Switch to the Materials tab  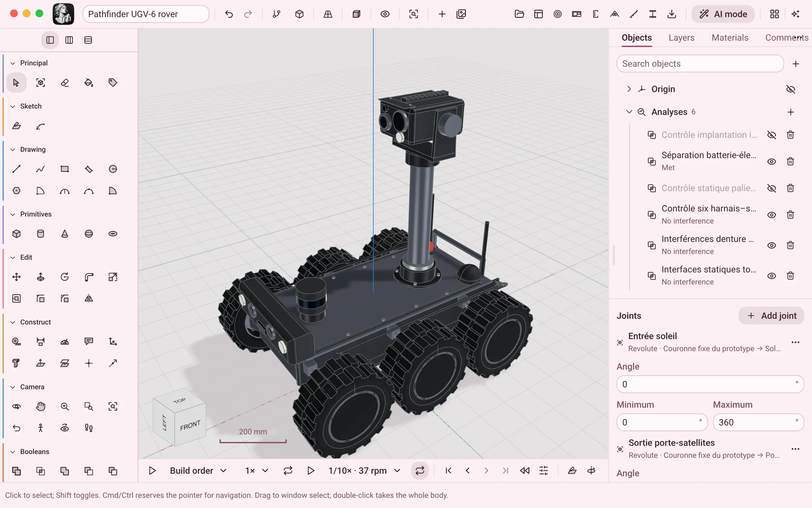point(730,38)
